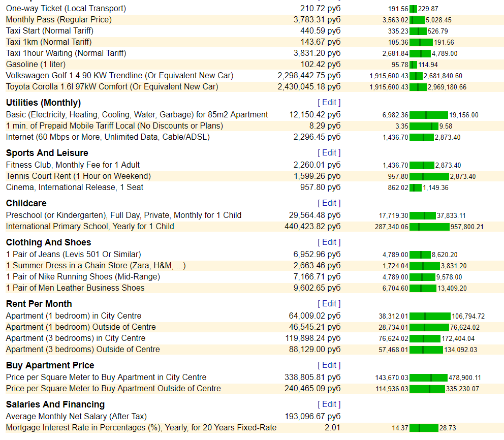Click Edit next to the Childcare heading

pyautogui.click(x=329, y=203)
